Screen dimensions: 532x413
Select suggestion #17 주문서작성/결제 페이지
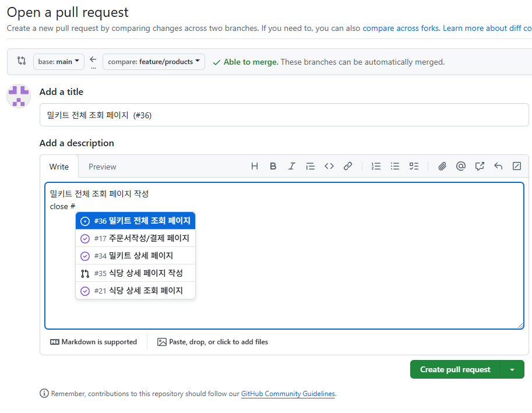(135, 238)
